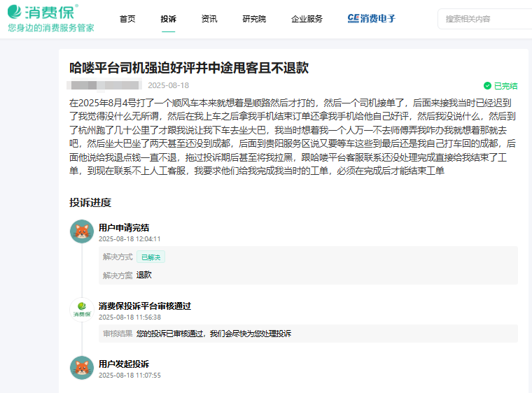Click the 消费保 logo in the header
532x393 pixels.
coord(43,12)
